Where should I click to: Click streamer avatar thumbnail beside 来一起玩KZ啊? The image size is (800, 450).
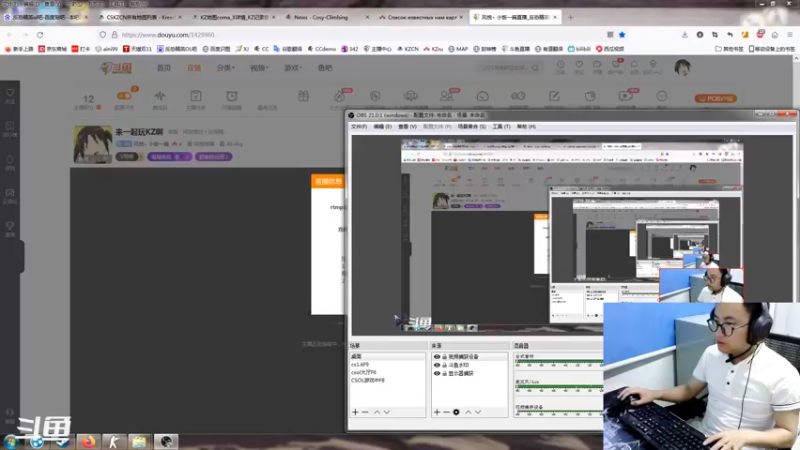[x=92, y=144]
